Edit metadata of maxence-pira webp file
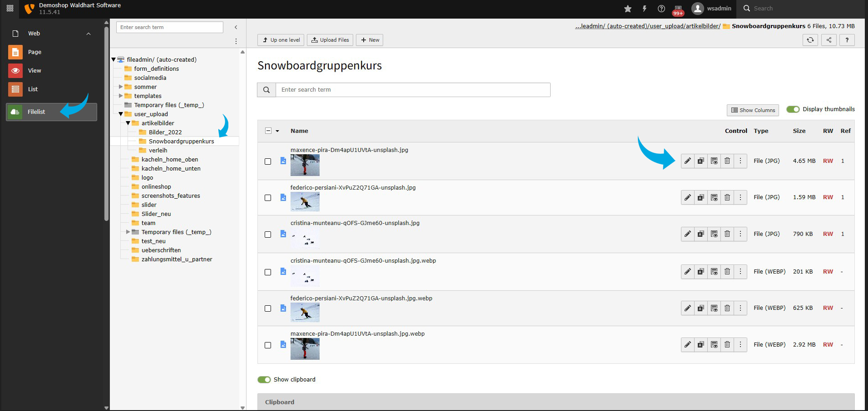Viewport: 868px width, 411px height. (x=688, y=345)
